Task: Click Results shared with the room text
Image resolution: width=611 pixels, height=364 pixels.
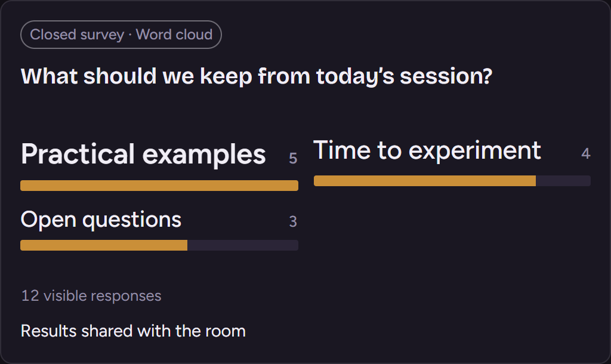Action: coord(133,331)
